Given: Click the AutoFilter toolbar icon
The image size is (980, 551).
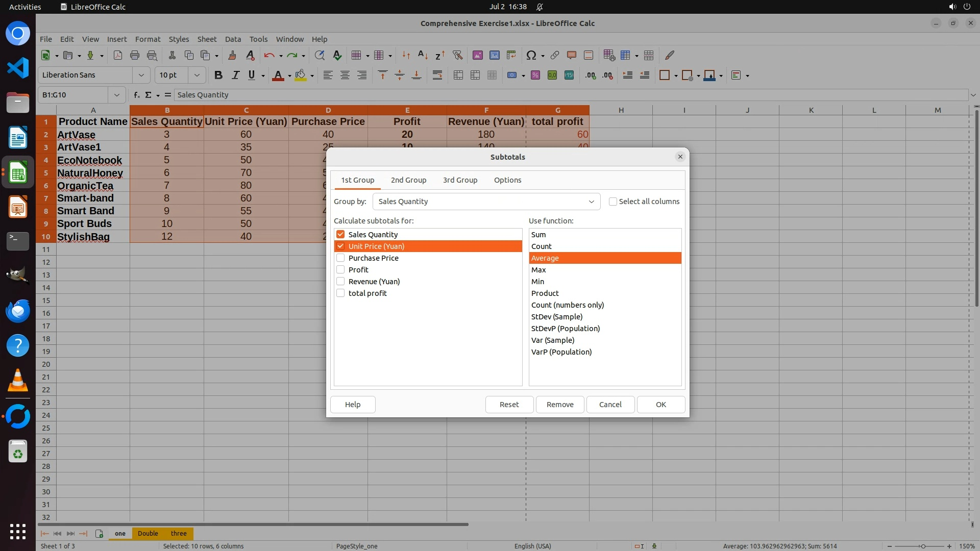Looking at the screenshot, I should click(457, 55).
